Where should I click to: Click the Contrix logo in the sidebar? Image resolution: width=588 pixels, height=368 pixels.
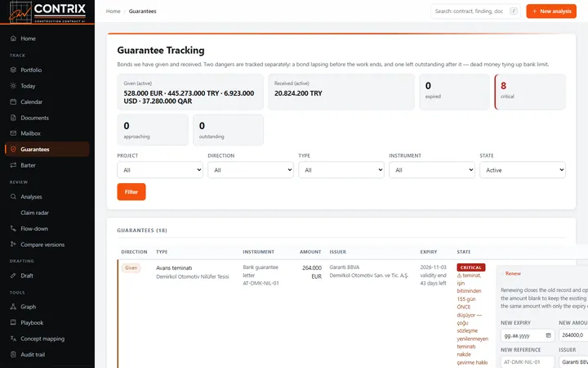pyautogui.click(x=47, y=12)
